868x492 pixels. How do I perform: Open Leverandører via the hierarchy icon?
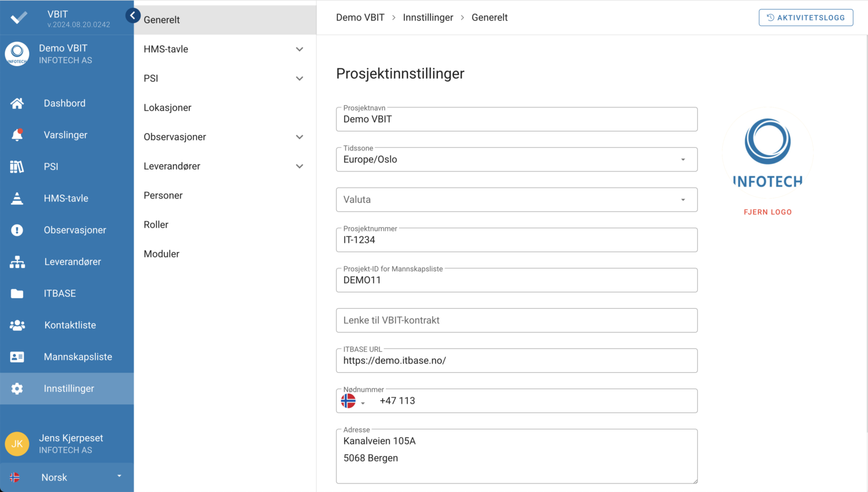click(x=17, y=262)
